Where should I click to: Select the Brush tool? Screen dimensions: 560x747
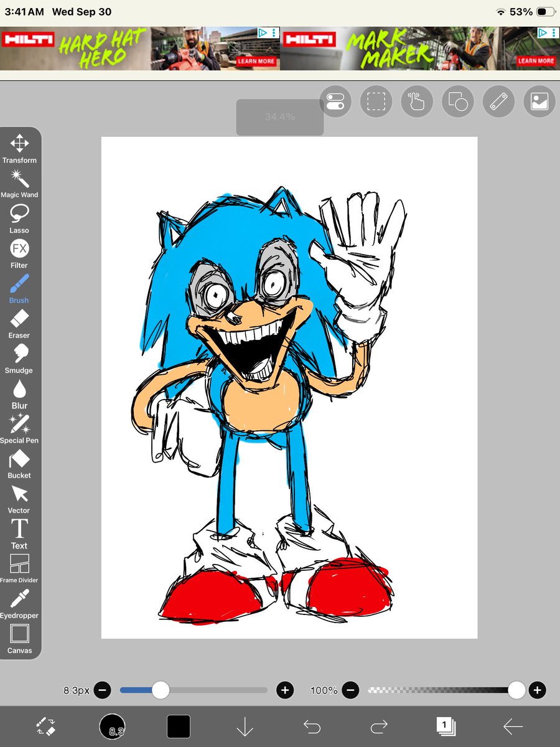(19, 289)
